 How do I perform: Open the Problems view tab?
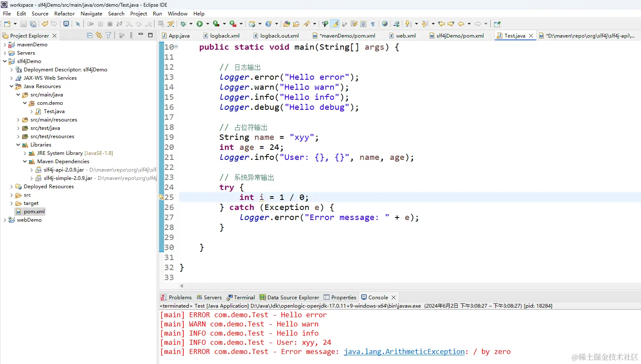point(176,298)
